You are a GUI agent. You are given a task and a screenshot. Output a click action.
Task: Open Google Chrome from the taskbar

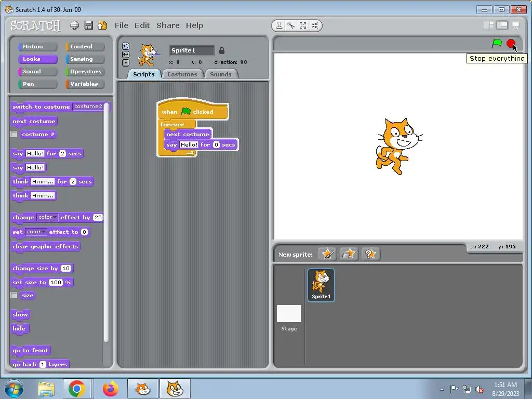tap(77, 389)
